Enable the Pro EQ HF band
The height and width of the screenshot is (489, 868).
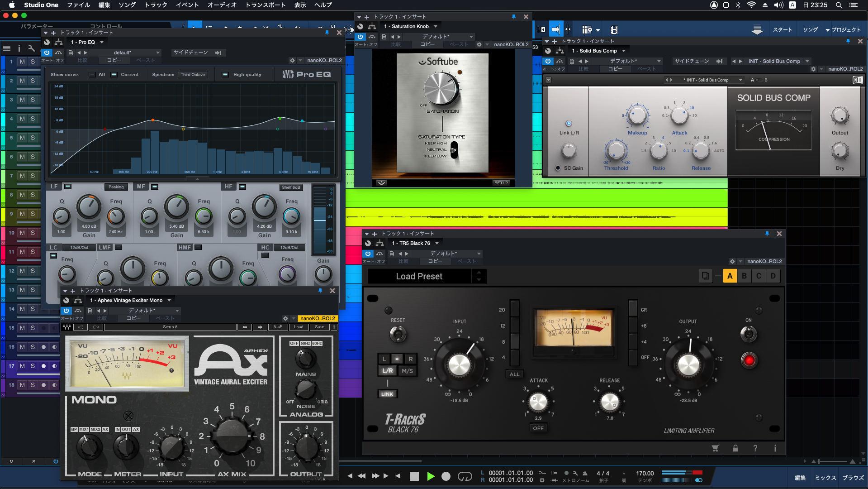[242, 187]
